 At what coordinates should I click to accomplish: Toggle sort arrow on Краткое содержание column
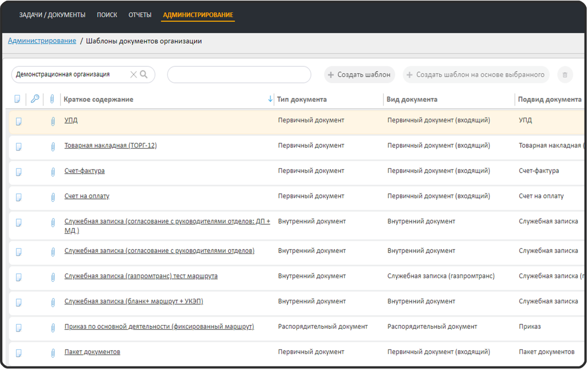click(270, 99)
